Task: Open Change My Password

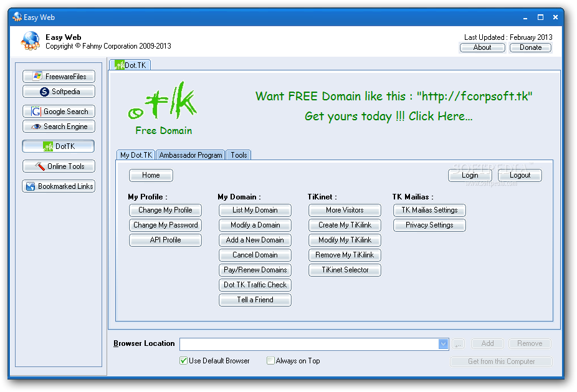Action: pos(165,225)
